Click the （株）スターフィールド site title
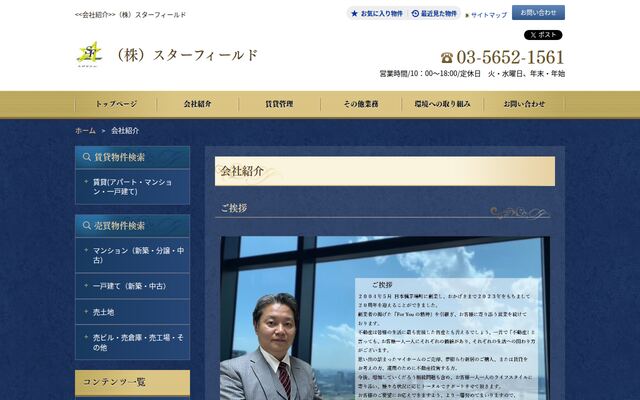 pyautogui.click(x=186, y=55)
